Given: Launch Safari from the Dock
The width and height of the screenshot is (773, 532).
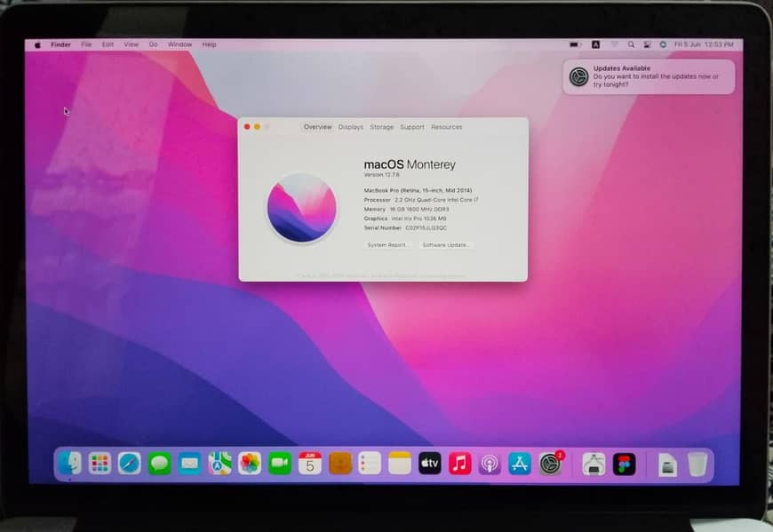Looking at the screenshot, I should click(x=130, y=464).
